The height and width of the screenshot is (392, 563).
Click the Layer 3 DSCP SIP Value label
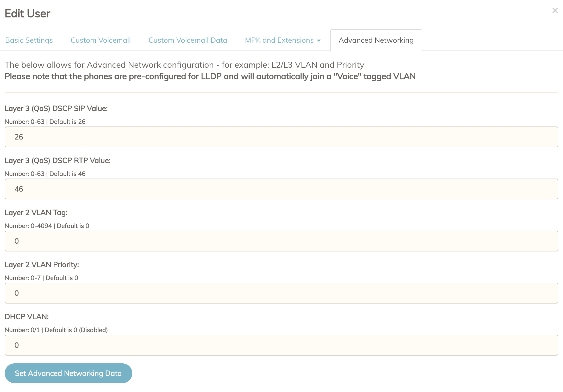coord(56,109)
